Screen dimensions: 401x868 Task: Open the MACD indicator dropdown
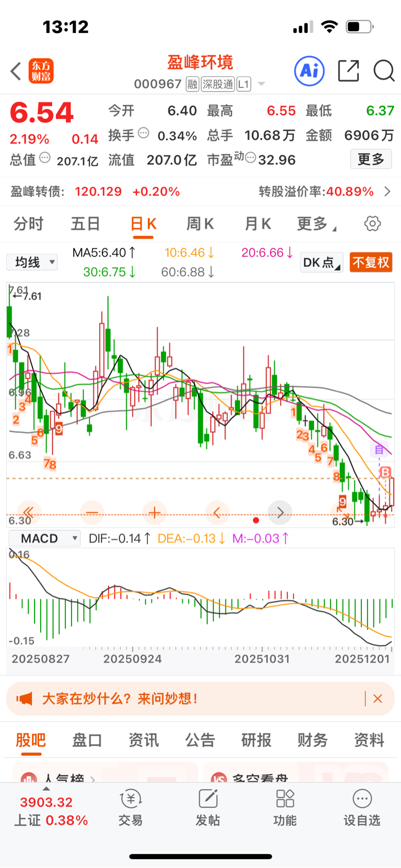coord(45,539)
